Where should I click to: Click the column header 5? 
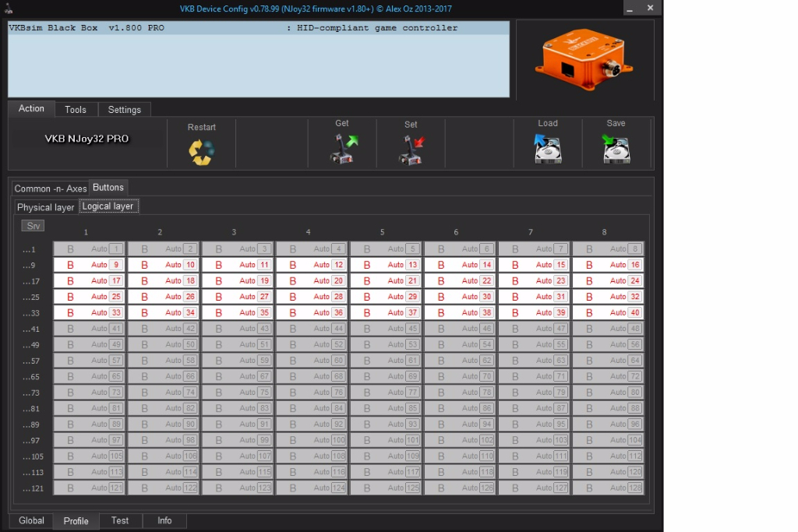(x=382, y=232)
